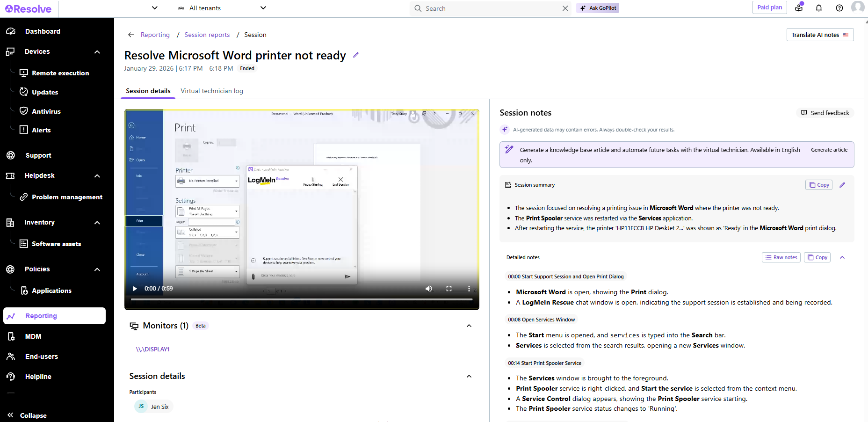Click the Search input field

point(491,8)
